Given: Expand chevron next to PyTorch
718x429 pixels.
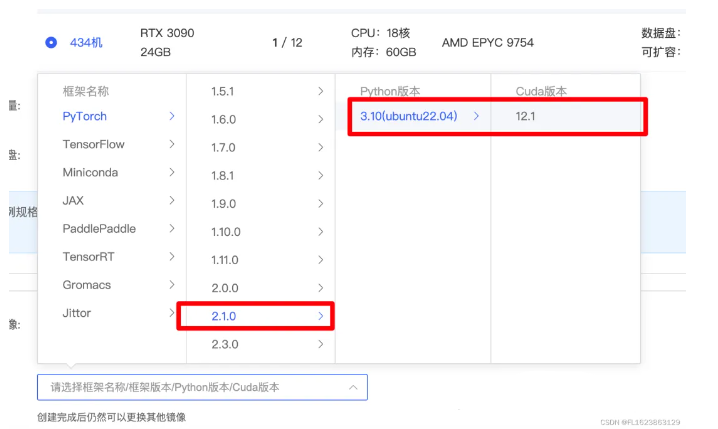Looking at the screenshot, I should click(x=172, y=116).
